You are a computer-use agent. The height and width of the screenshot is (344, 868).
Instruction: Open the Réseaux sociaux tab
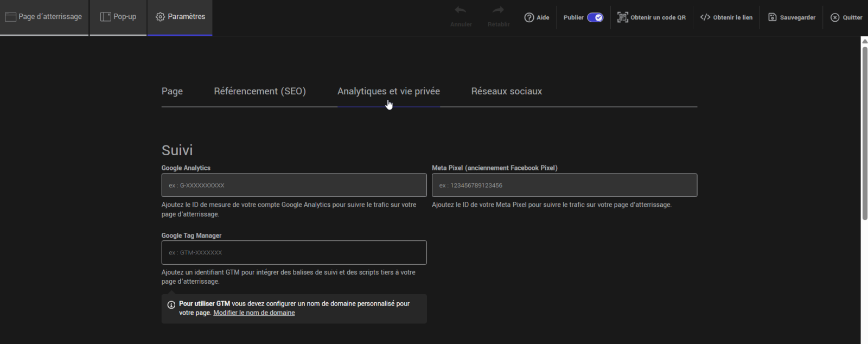pos(506,91)
